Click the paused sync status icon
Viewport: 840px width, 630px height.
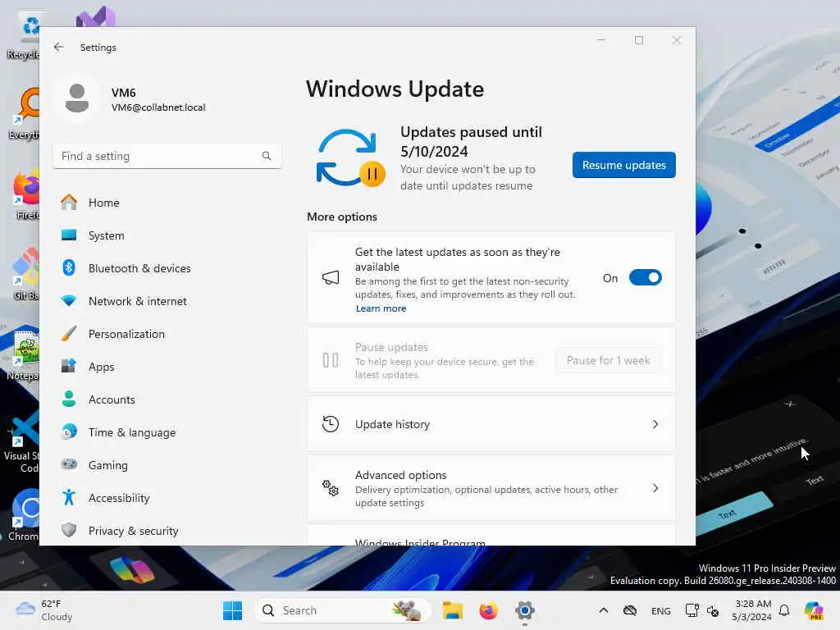pyautogui.click(x=350, y=158)
